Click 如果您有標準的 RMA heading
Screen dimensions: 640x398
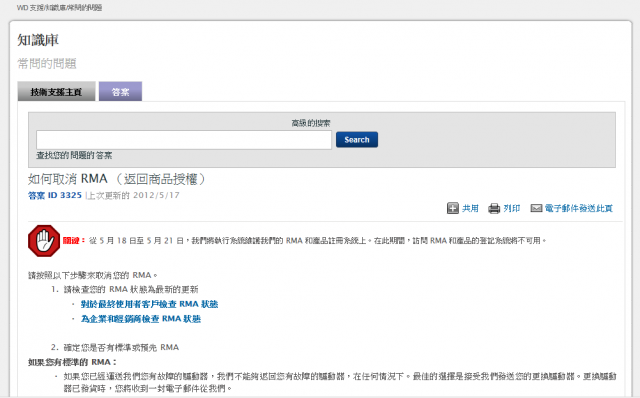pyautogui.click(x=72, y=362)
